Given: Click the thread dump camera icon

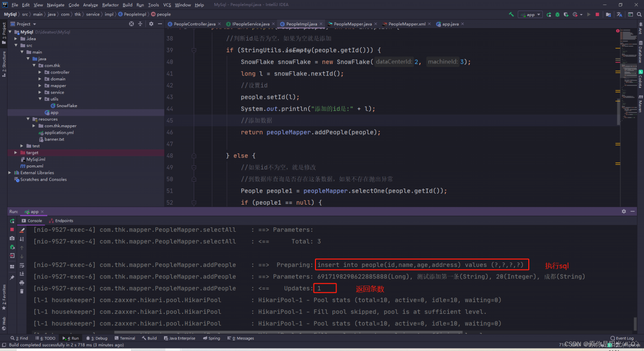Looking at the screenshot, I should (x=12, y=238).
